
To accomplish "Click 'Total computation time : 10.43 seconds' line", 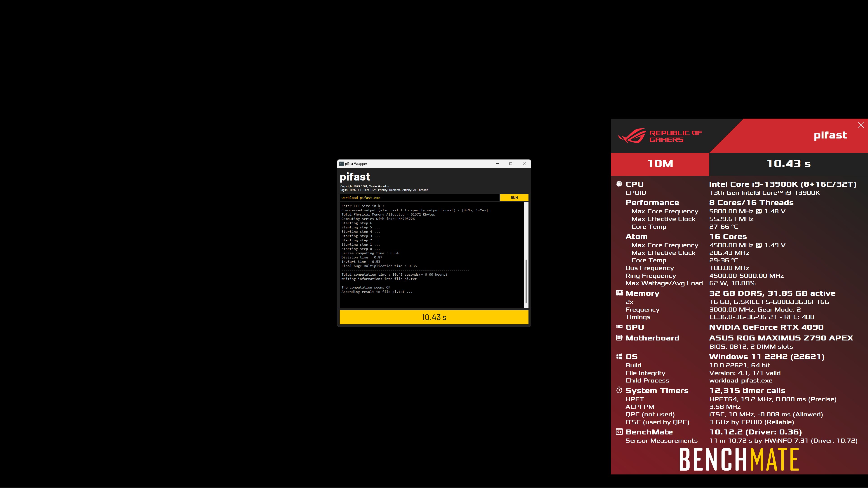I will tap(394, 274).
